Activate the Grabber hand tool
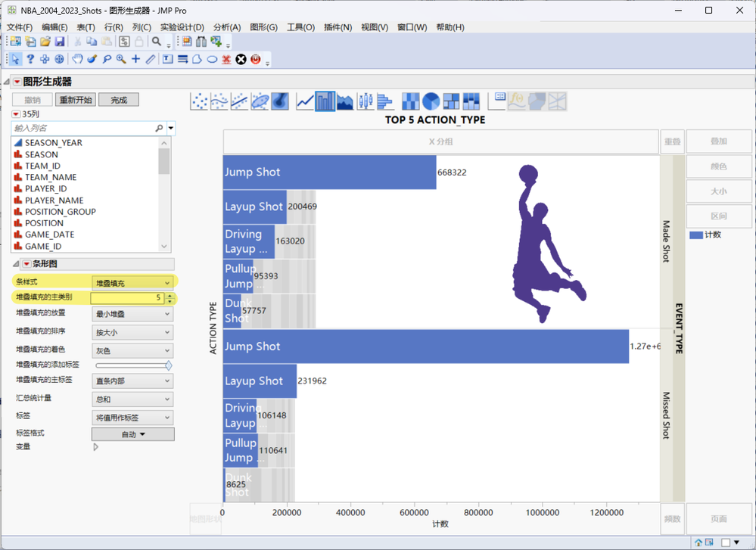The height and width of the screenshot is (550, 756). 77,59
